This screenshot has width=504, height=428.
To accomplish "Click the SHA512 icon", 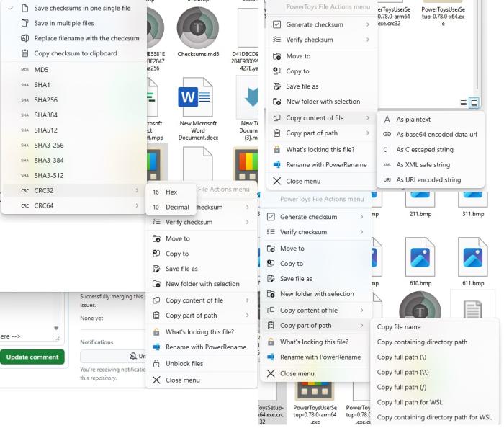I will pyautogui.click(x=24, y=130).
